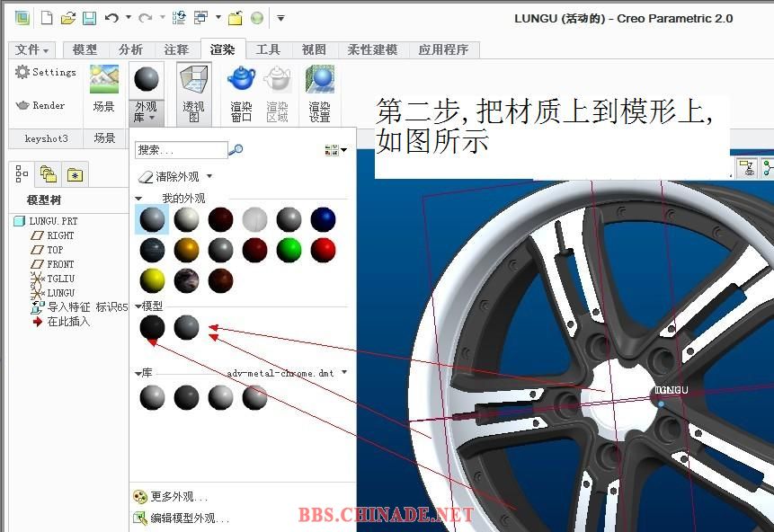Select the dark blue appearance sphere
Viewport: 774px width, 532px height.
click(323, 219)
